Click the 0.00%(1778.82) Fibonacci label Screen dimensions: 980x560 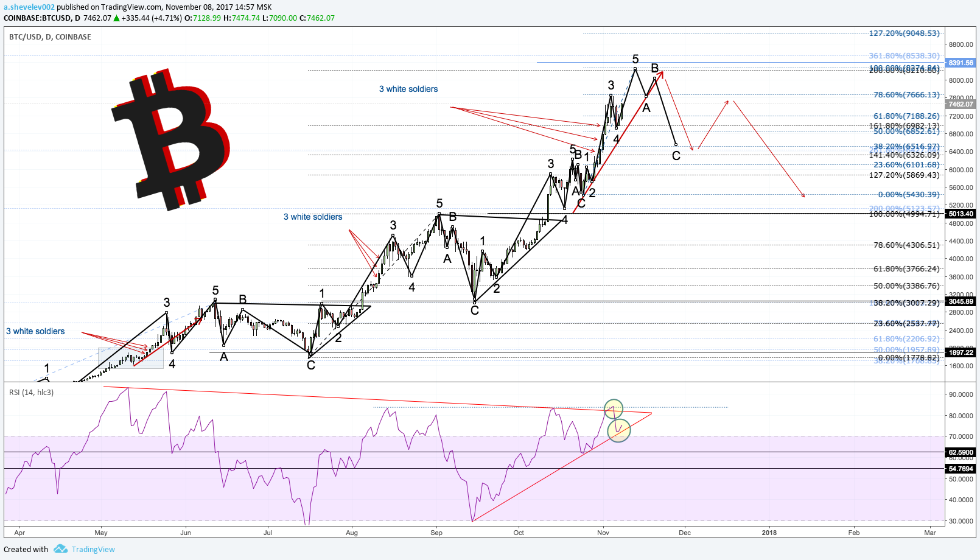tap(909, 357)
